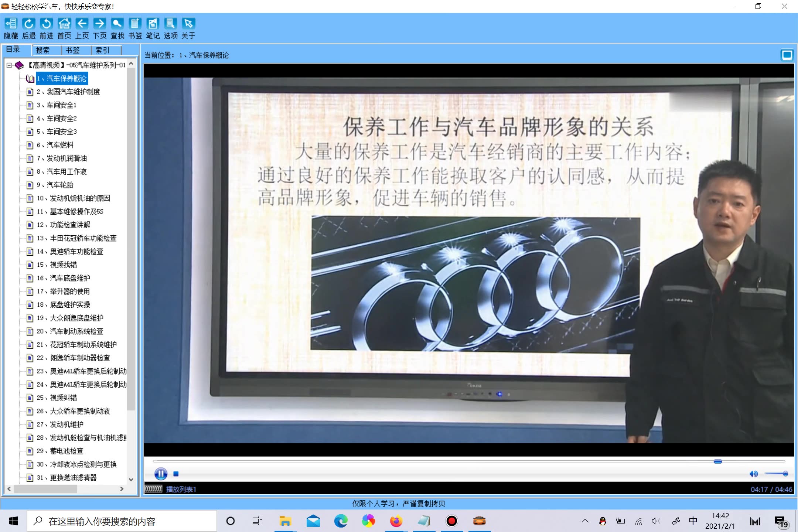Open chapter 6、汽车燃料
This screenshot has width=798, height=532.
(55, 145)
